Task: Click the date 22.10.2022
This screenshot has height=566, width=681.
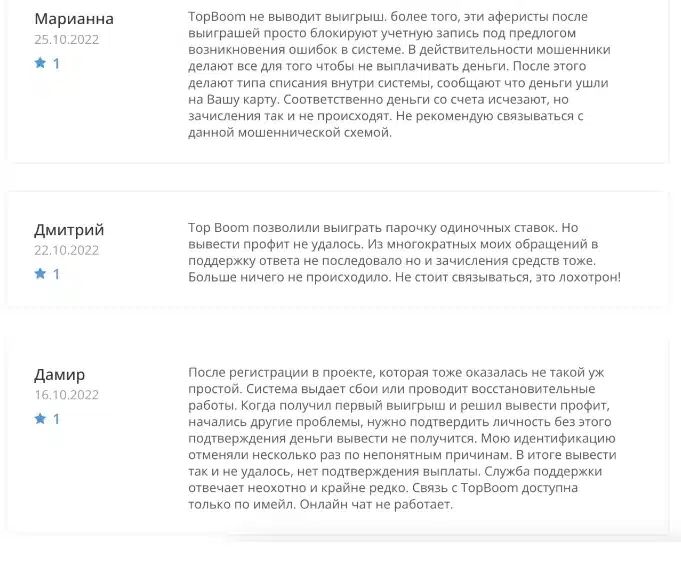Action: click(67, 250)
